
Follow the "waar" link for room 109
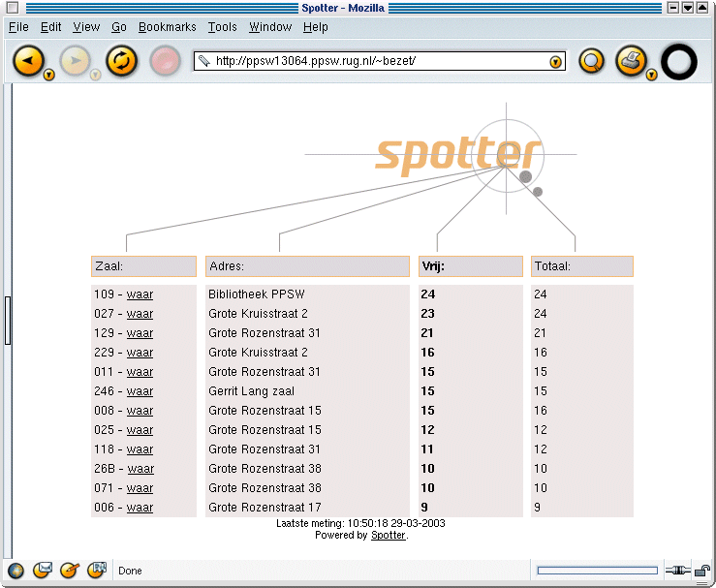(x=140, y=294)
